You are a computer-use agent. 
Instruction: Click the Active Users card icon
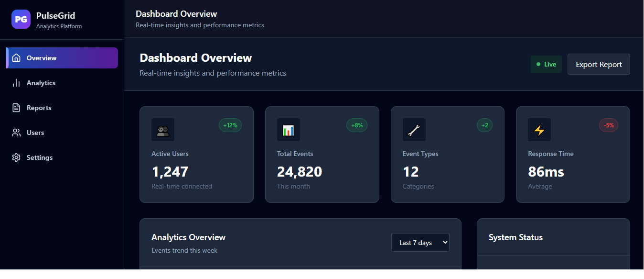click(163, 129)
